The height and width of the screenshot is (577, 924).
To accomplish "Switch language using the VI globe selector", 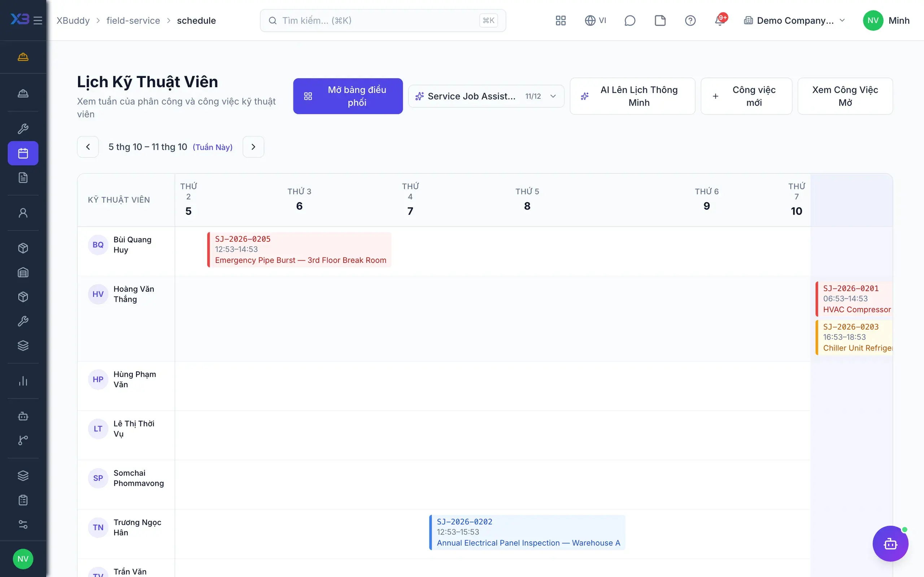I will point(595,20).
